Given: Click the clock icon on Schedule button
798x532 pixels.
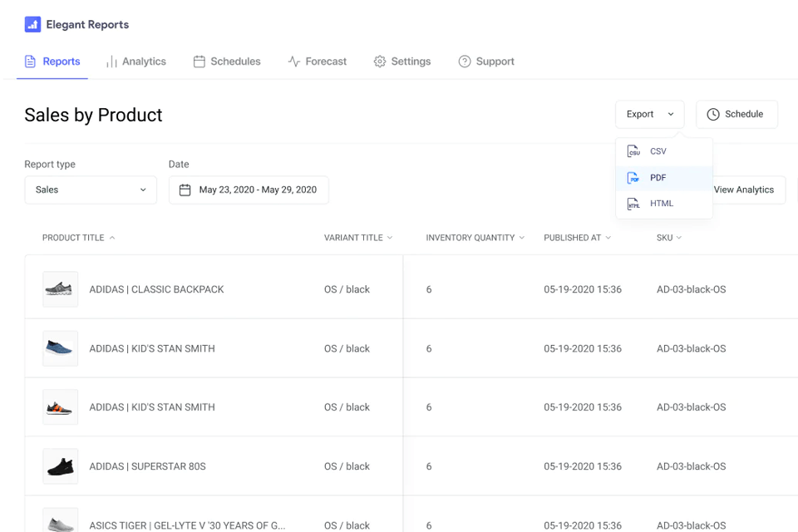Looking at the screenshot, I should pos(713,114).
